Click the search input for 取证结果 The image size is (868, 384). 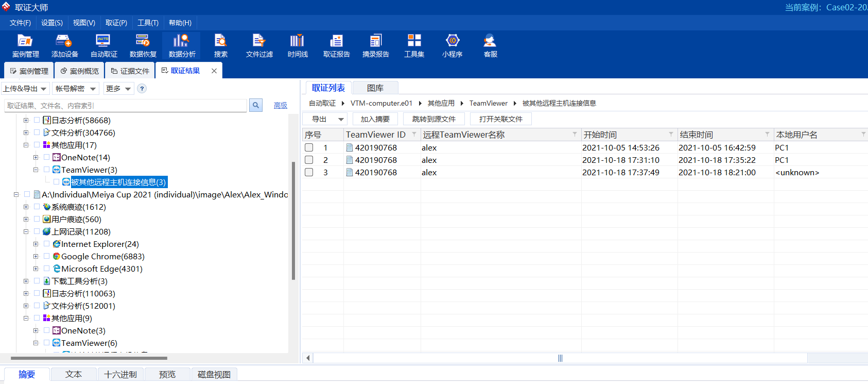point(126,106)
